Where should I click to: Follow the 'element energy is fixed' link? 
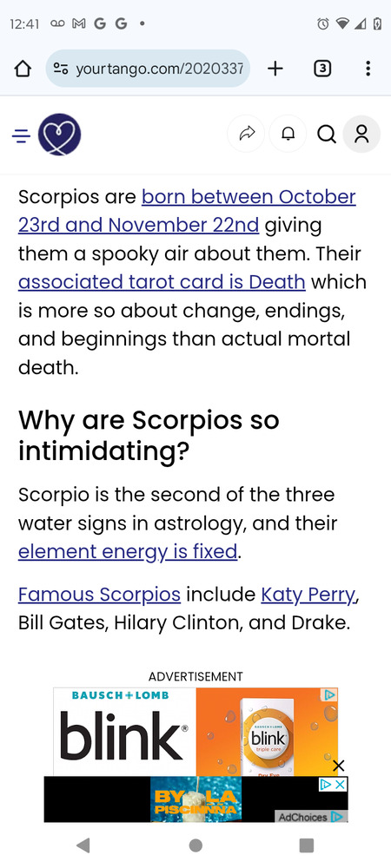[x=128, y=551]
